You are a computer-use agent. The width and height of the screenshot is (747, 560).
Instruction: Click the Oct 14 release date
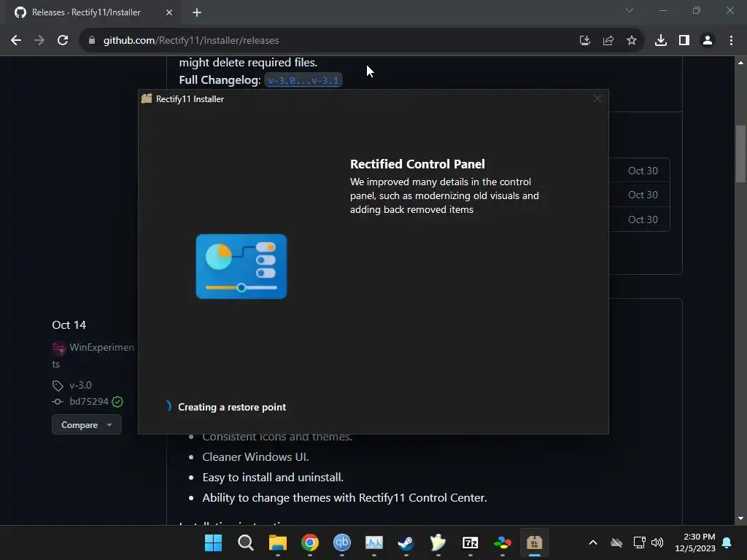click(69, 324)
